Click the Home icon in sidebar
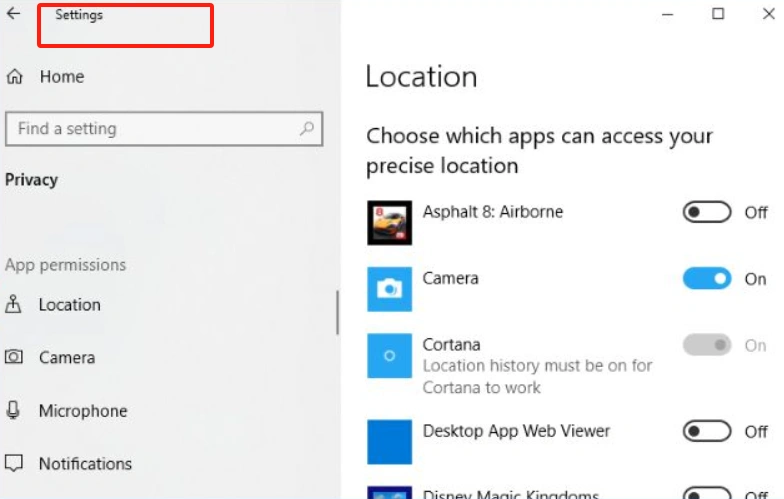 pos(14,77)
